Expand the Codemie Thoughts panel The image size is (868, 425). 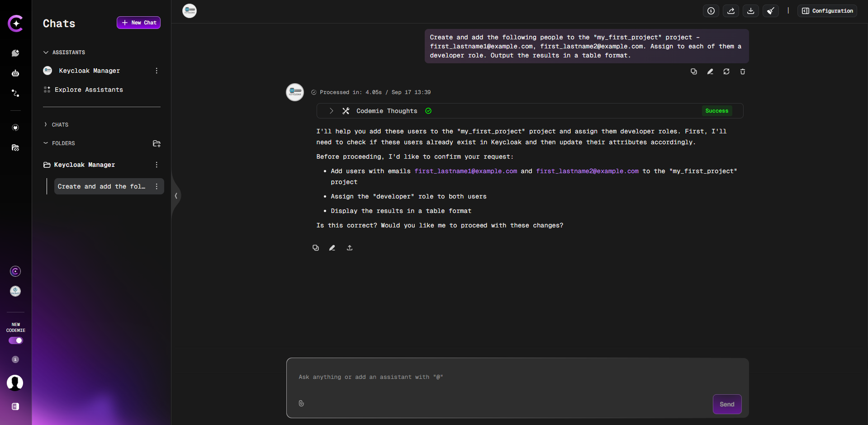pyautogui.click(x=332, y=111)
